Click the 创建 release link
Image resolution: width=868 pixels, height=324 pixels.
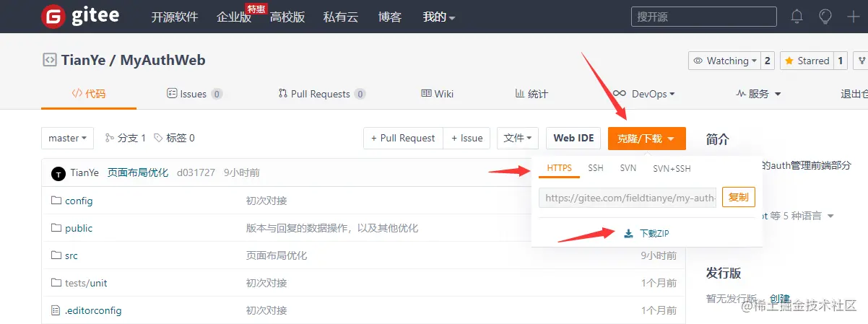click(x=780, y=298)
